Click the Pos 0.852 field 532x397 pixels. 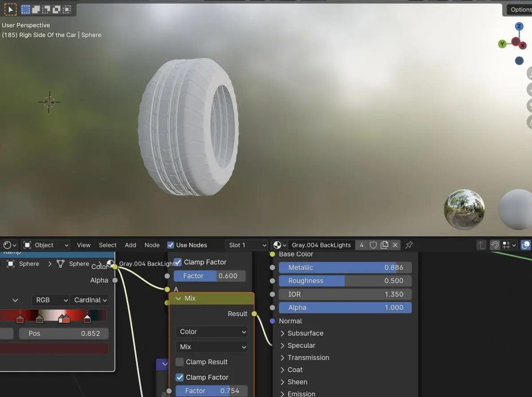[63, 334]
